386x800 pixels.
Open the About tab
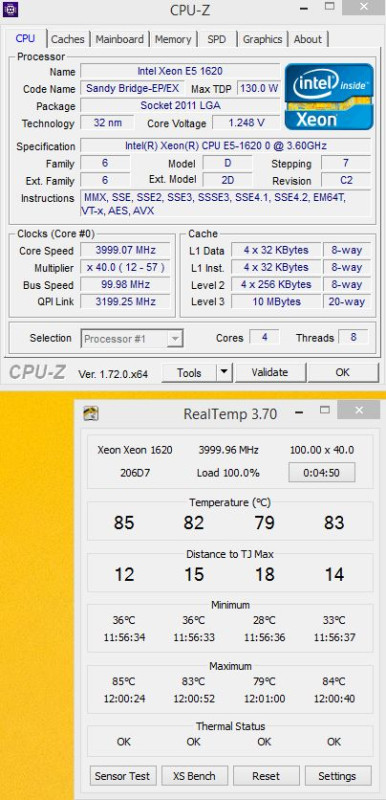(307, 39)
